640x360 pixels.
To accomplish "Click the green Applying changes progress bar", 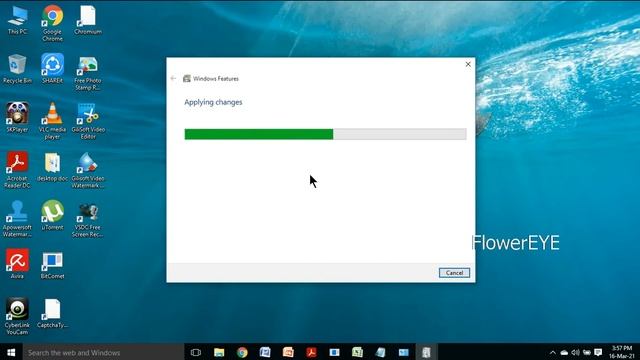I will point(325,134).
